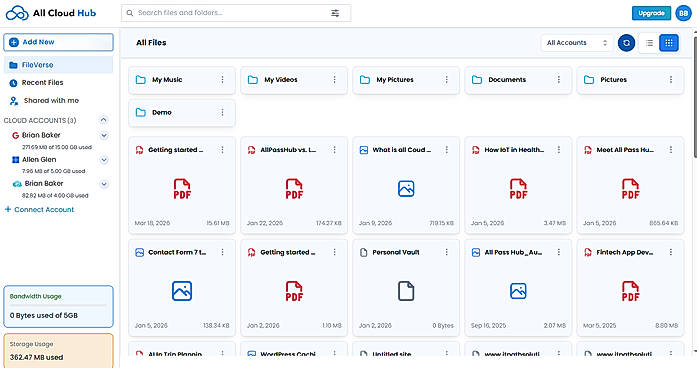Click Brian Baker Google account name

pyautogui.click(x=41, y=135)
